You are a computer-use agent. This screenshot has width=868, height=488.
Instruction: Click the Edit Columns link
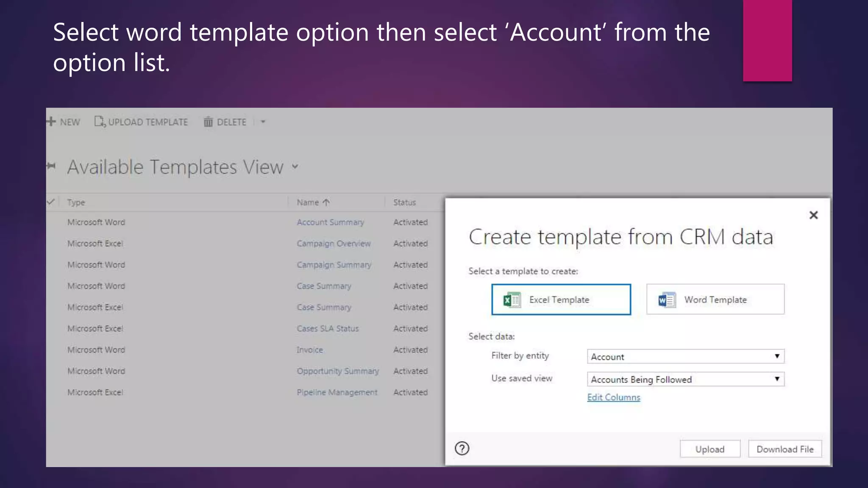coord(614,397)
